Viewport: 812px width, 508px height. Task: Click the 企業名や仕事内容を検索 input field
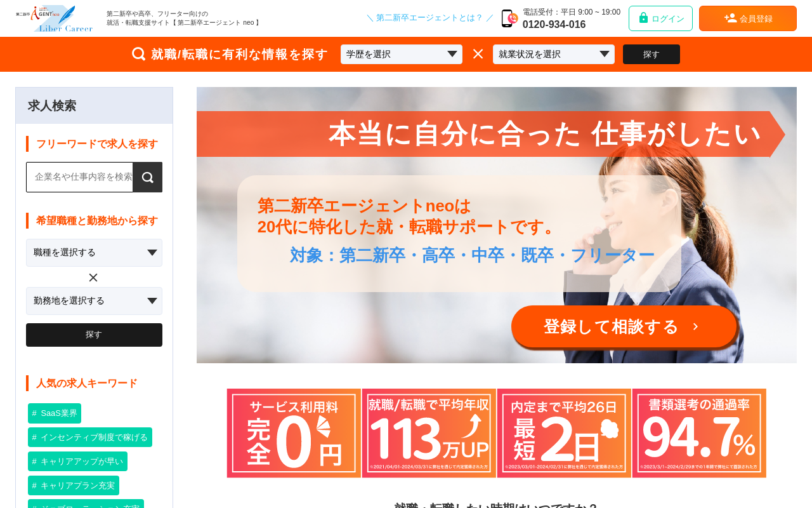80,177
